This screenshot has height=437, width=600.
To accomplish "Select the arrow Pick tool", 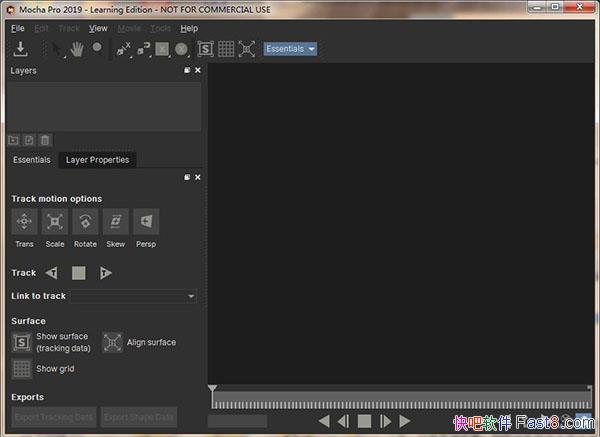I will (x=57, y=49).
